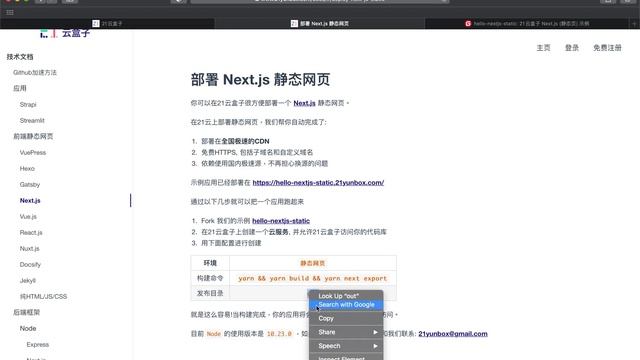
Task: Switch to the 21云盒子 browser tab
Action: tap(107, 24)
